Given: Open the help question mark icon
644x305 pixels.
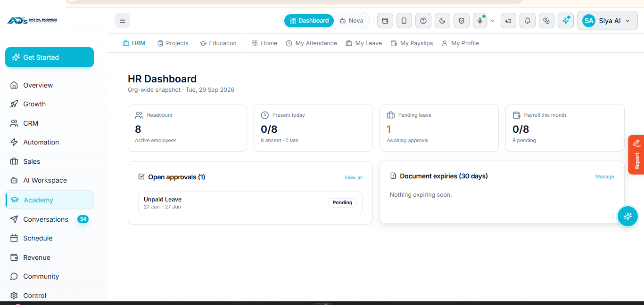Looking at the screenshot, I should (423, 21).
